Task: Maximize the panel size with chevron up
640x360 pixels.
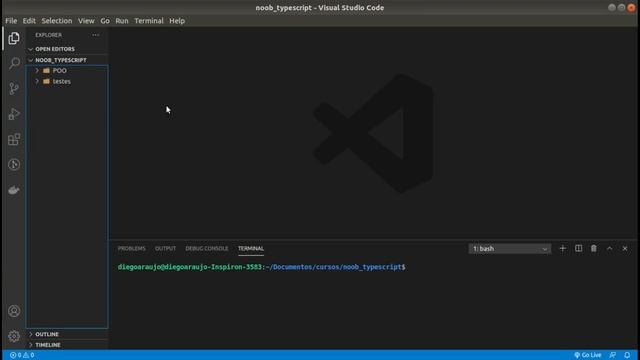Action: 609,248
